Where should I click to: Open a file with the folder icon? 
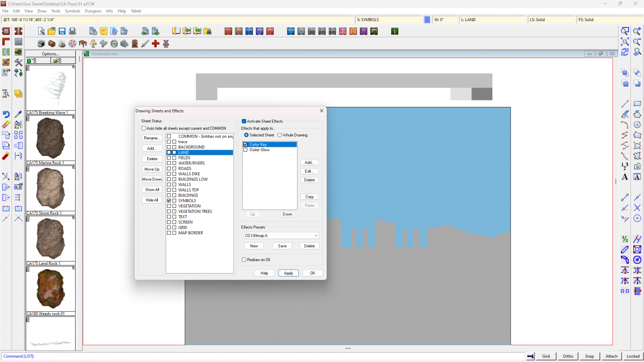52,31
